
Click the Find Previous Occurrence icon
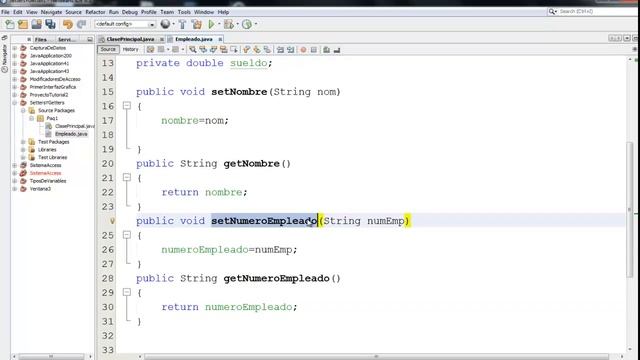pyautogui.click(x=203, y=49)
